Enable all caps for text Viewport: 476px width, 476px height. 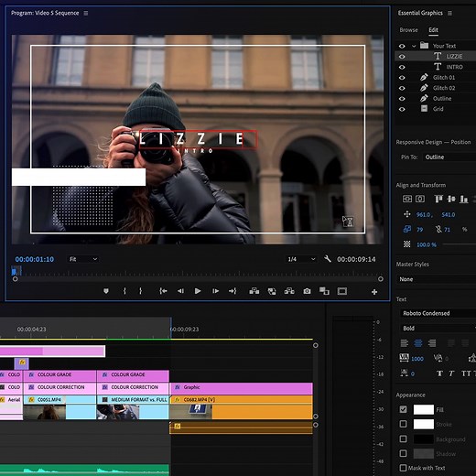pos(466,373)
